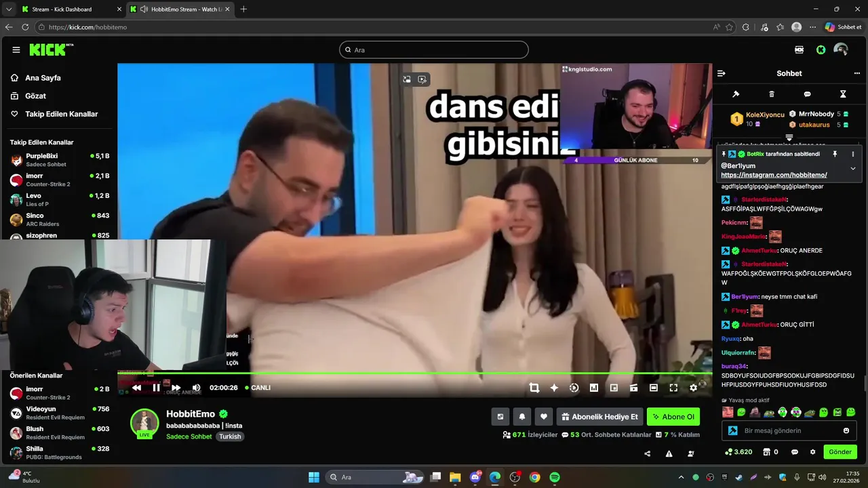Click the Turkish language tag

(230, 436)
